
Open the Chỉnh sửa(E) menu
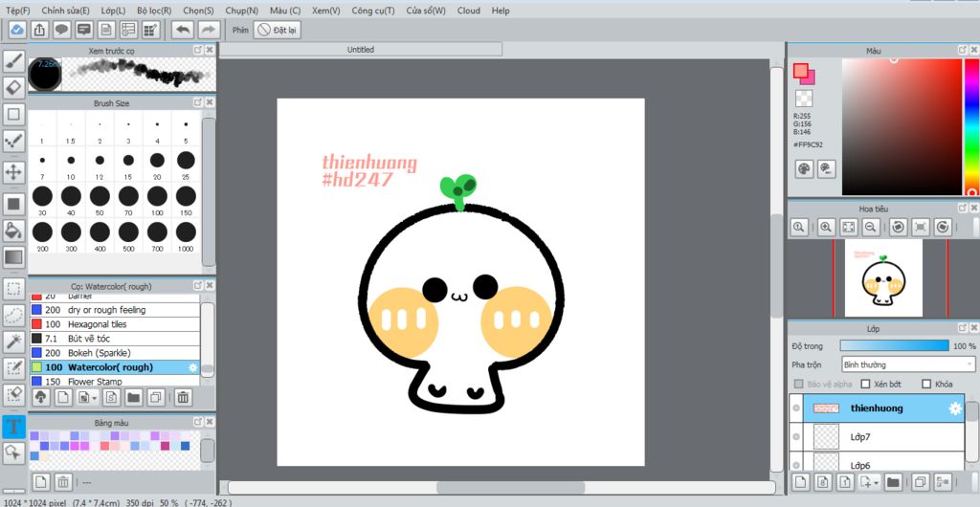66,11
